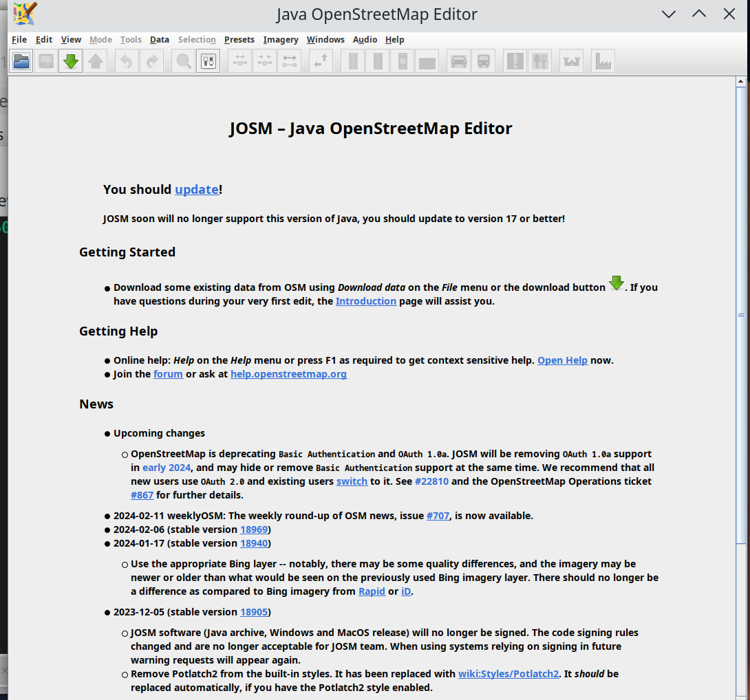Click the first node-spacing arrows icon
This screenshot has width=750, height=700.
tap(240, 61)
